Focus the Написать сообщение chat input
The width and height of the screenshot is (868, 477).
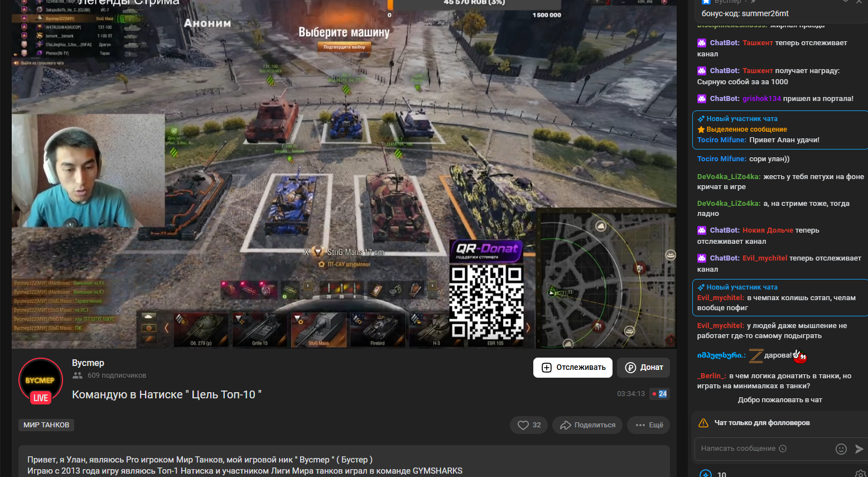point(764,449)
